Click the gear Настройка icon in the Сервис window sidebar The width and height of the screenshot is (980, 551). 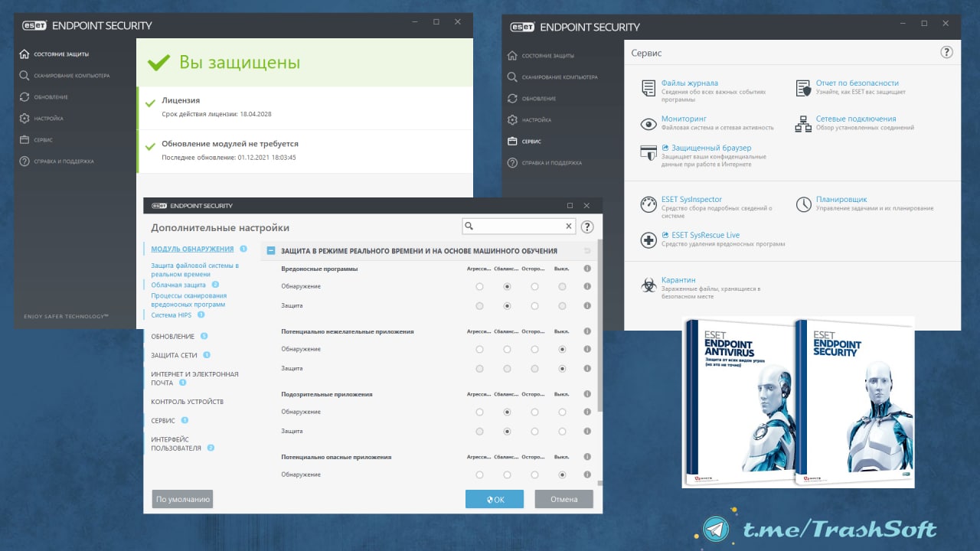pos(512,120)
